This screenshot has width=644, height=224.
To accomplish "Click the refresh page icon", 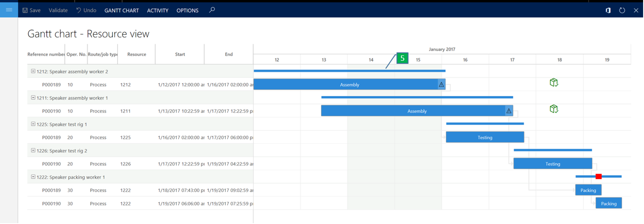I will tap(622, 10).
